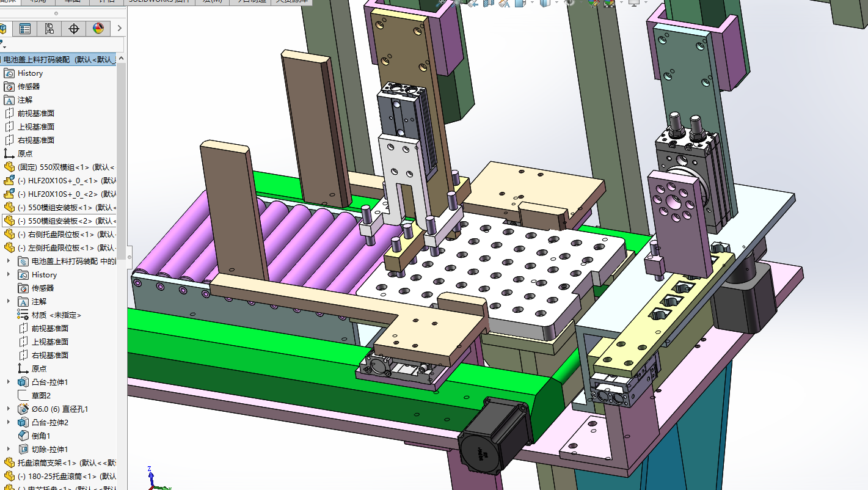Expand nested 电池盖上料打码装配 中的配合 folder

(x=9, y=261)
